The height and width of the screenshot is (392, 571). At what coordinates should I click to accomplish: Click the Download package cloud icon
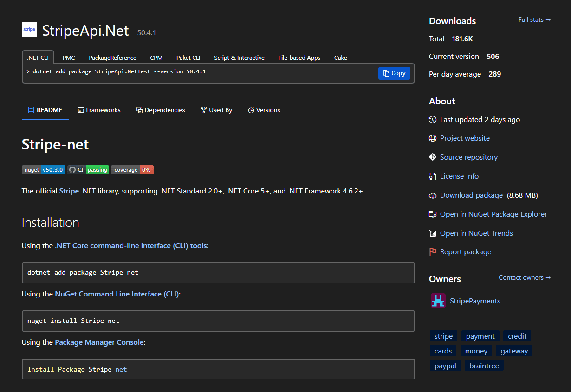pos(433,195)
